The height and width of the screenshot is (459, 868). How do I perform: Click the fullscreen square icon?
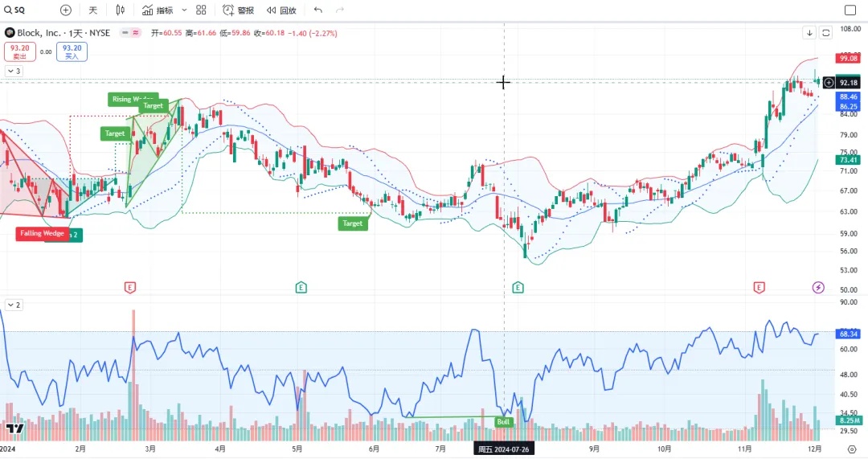coord(850,10)
